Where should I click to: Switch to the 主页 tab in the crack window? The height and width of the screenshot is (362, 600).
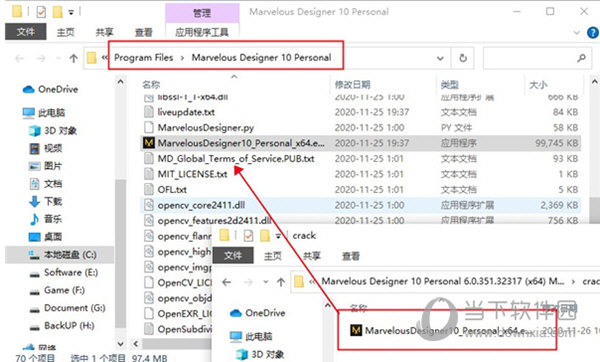pos(272,256)
